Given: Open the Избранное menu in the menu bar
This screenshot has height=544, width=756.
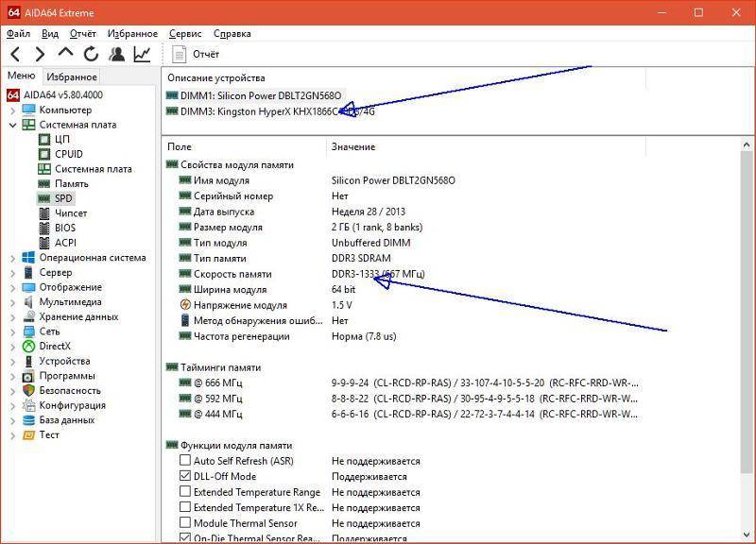Looking at the screenshot, I should tap(132, 34).
